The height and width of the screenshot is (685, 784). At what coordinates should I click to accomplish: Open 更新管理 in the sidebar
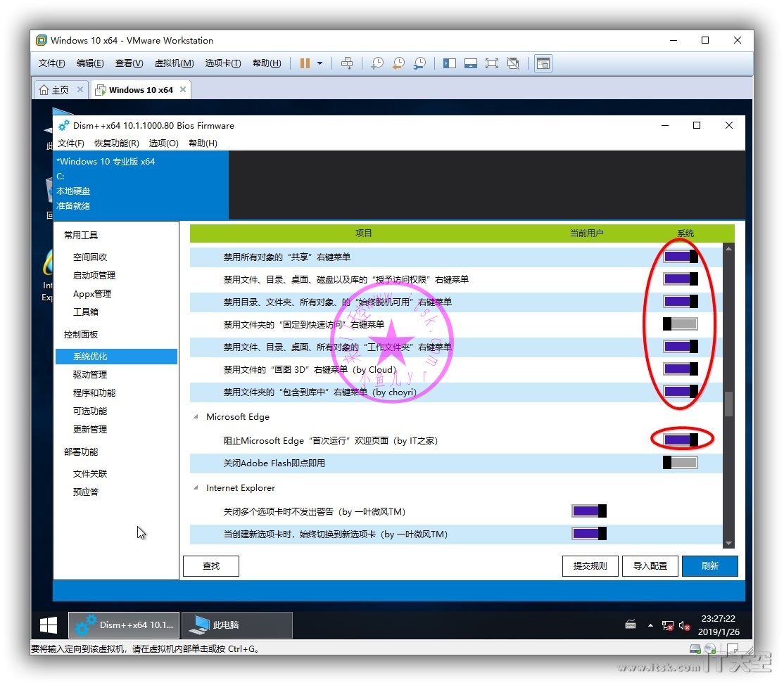(90, 429)
